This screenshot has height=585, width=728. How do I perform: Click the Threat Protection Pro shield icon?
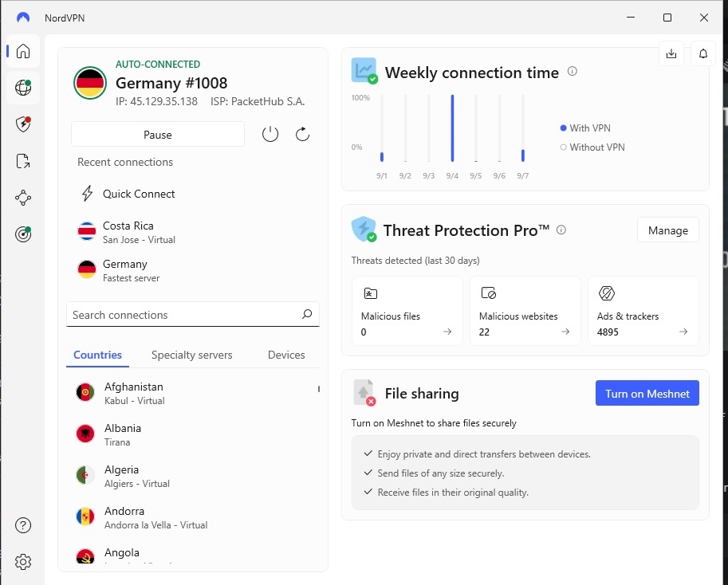pos(364,229)
